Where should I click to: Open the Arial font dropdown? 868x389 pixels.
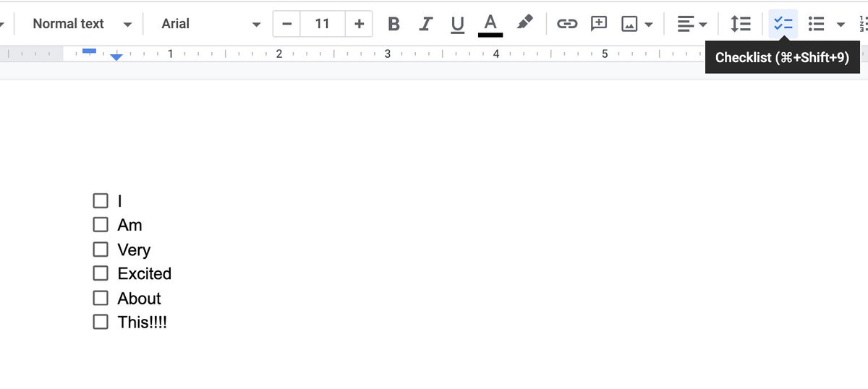pos(210,24)
